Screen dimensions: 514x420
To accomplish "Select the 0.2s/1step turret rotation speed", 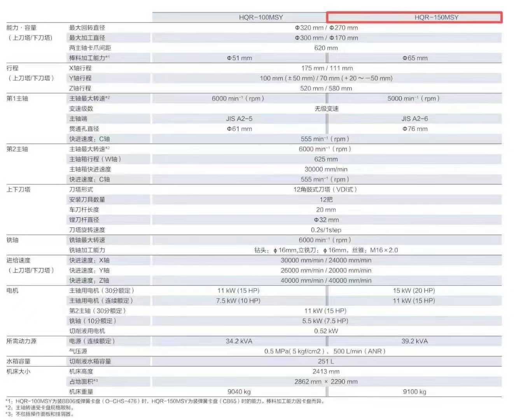I will (x=326, y=230).
